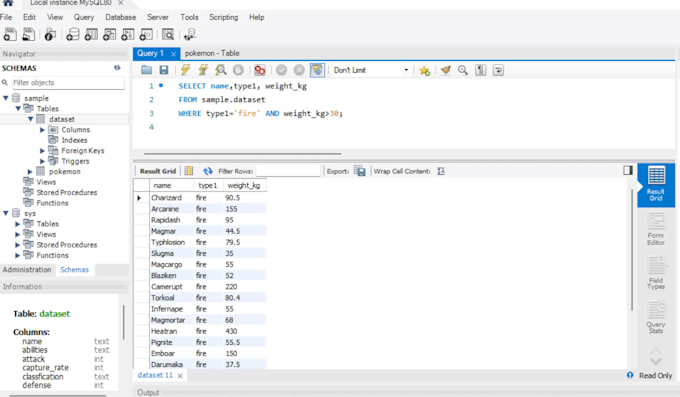Open the Form Editor panel
The width and height of the screenshot is (680, 397).
click(656, 229)
